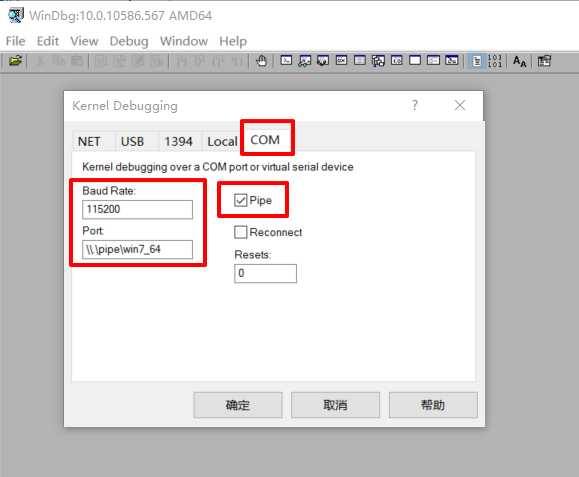Click the question mark help icon in dialog
This screenshot has height=477, width=579.
pos(415,106)
